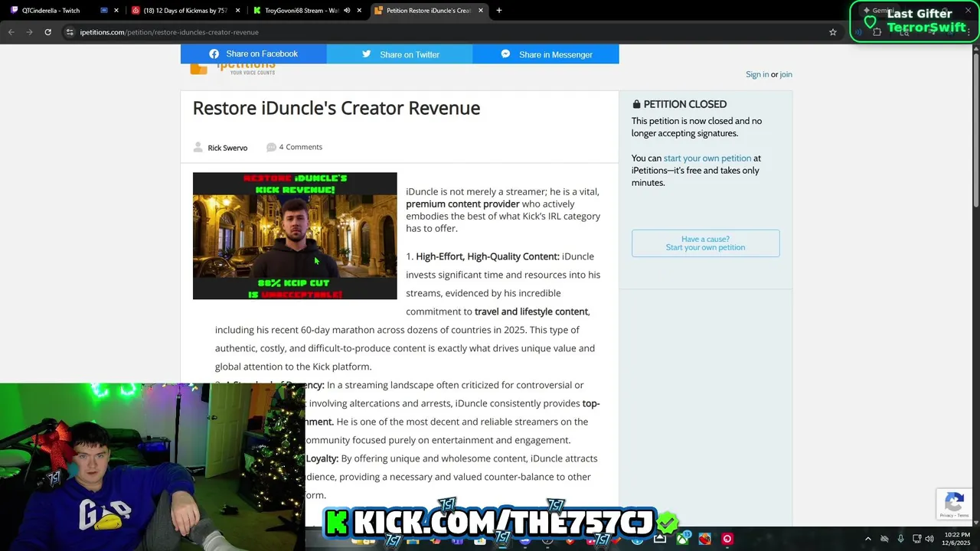Click the travel and lifestyle content text
The image size is (980, 551).
[531, 311]
